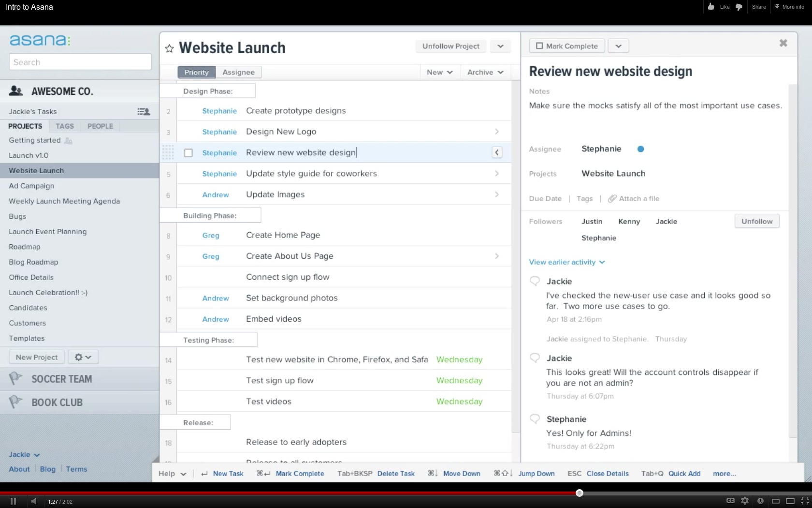The image size is (812, 508).
Task: Open Blog Roadmap project
Action: 33,262
